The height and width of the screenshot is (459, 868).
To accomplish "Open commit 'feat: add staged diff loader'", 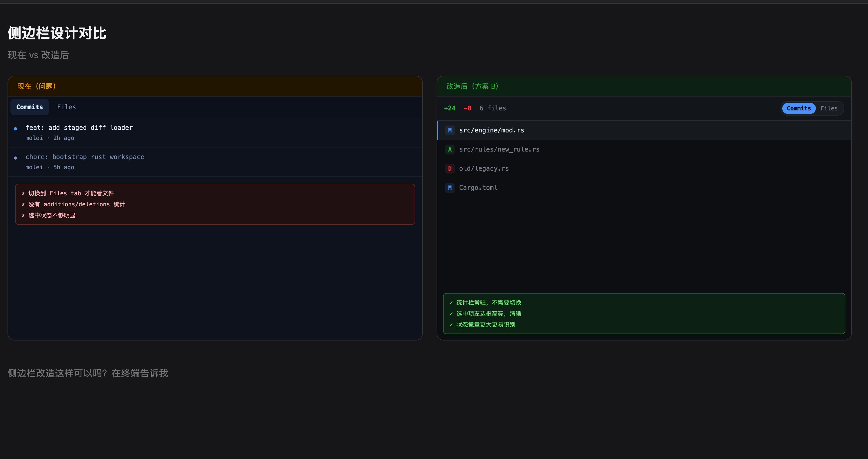I will pyautogui.click(x=79, y=128).
